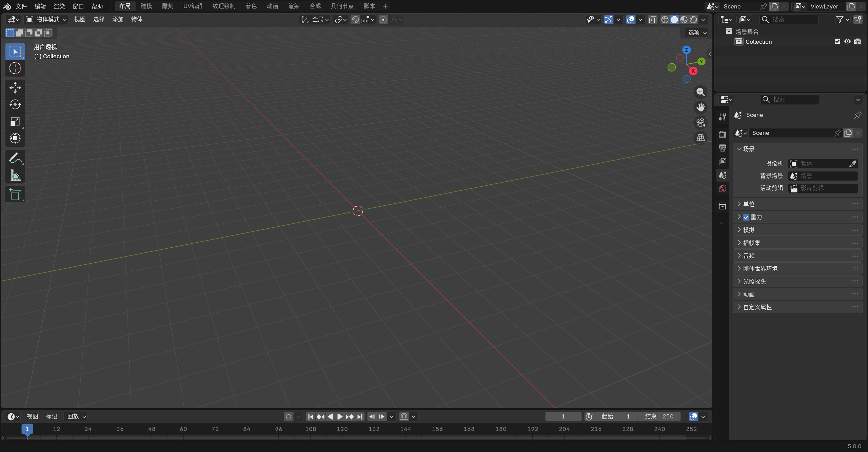The height and width of the screenshot is (452, 868).
Task: Open the 物体模式 mode dropdown
Action: [x=46, y=20]
